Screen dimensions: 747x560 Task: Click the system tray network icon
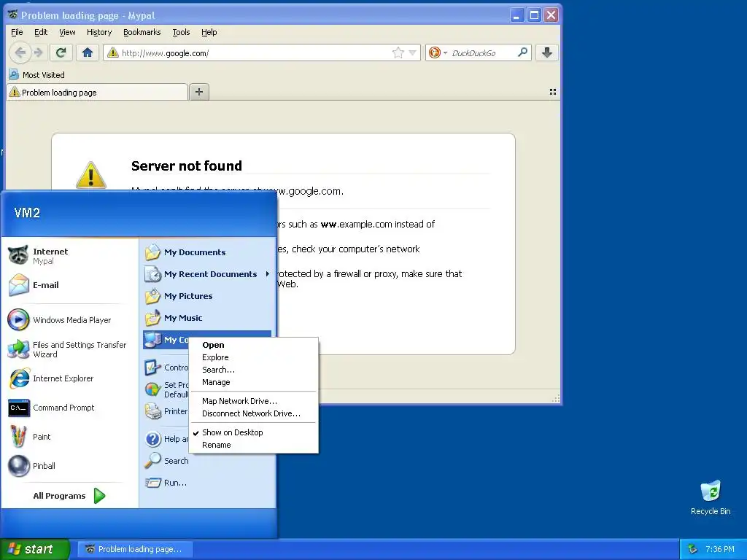[693, 549]
